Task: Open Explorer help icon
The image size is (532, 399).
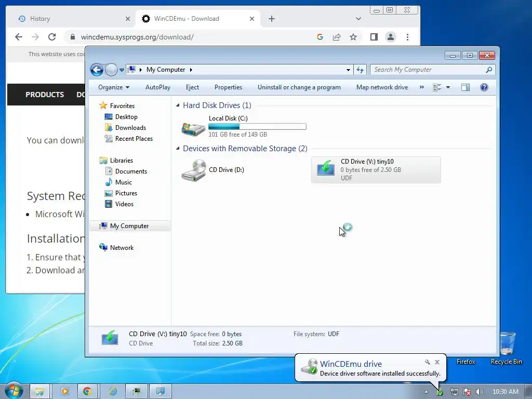Action: 484,87
